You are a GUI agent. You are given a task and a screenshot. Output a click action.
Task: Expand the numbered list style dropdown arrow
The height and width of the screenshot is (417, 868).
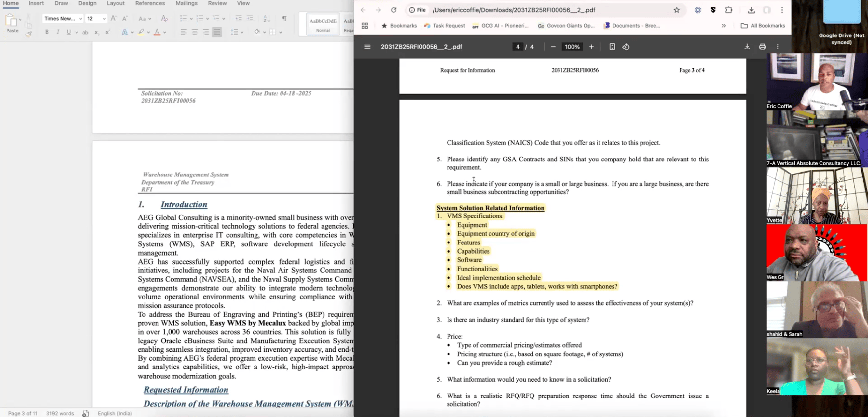(207, 19)
